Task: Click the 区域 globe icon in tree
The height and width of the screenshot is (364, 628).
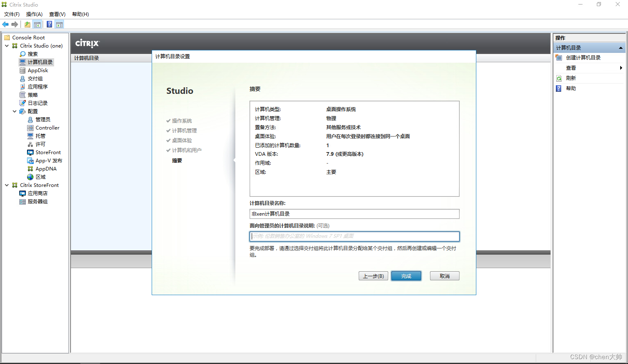Action: pyautogui.click(x=30, y=177)
